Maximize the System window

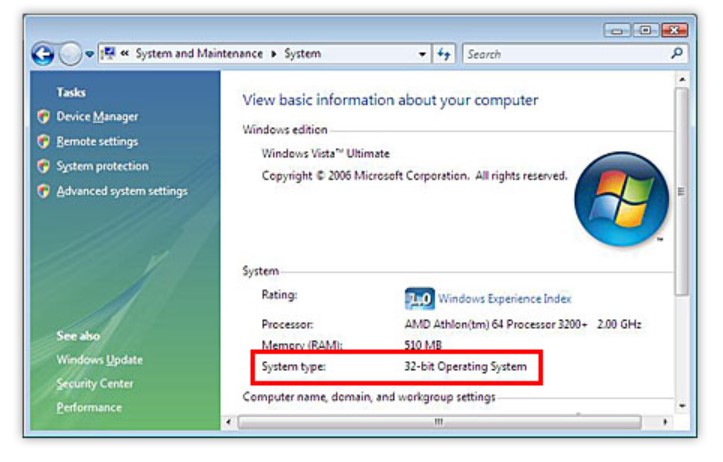point(646,30)
